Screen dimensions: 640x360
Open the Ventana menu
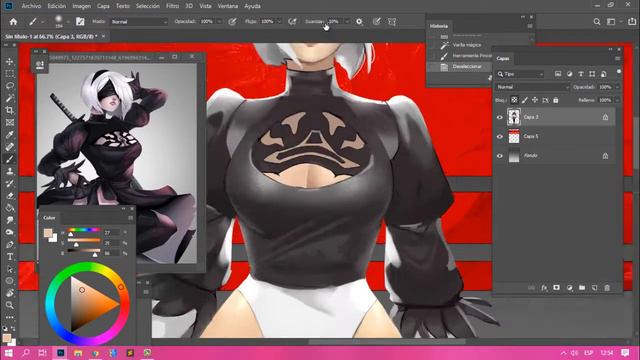[x=228, y=6]
